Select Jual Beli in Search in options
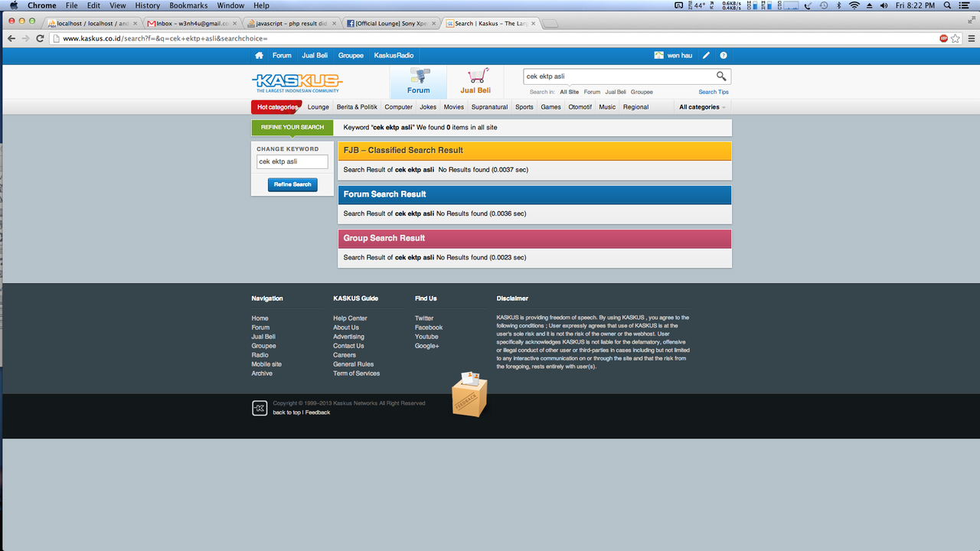The image size is (980, 551). 616,92
